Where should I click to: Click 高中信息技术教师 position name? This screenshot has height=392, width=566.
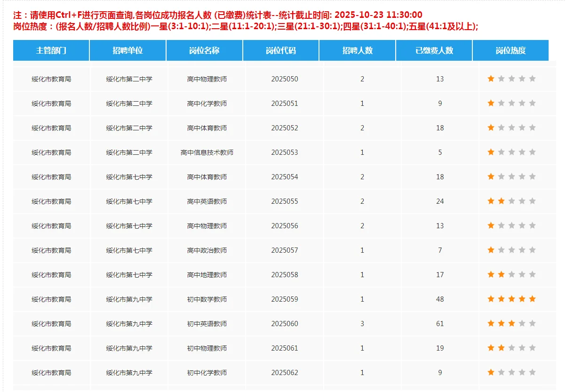click(x=207, y=152)
